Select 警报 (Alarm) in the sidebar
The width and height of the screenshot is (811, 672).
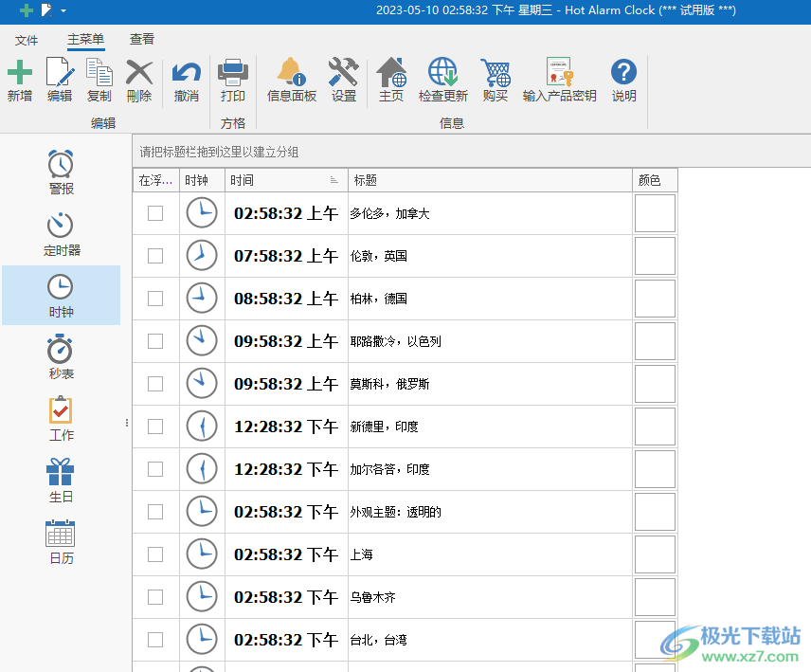point(61,173)
